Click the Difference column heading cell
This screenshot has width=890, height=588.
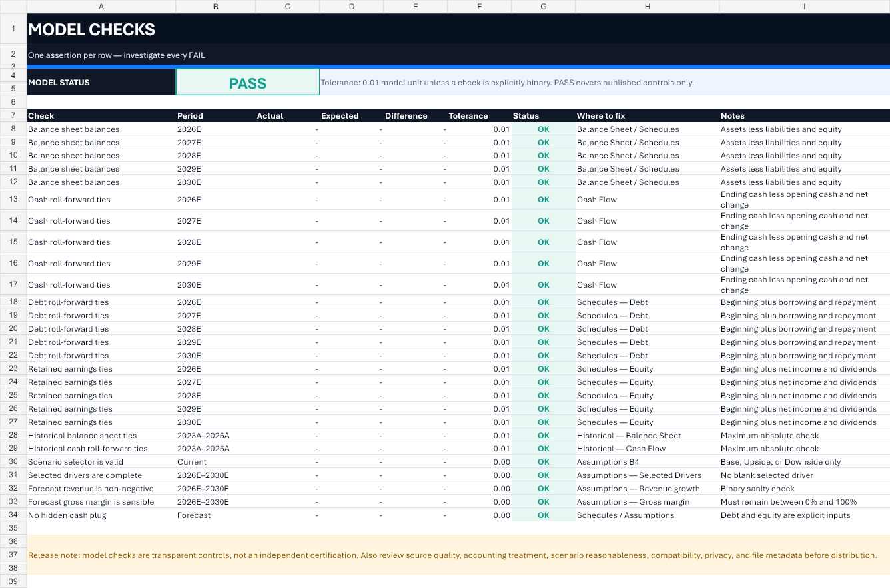(416, 115)
